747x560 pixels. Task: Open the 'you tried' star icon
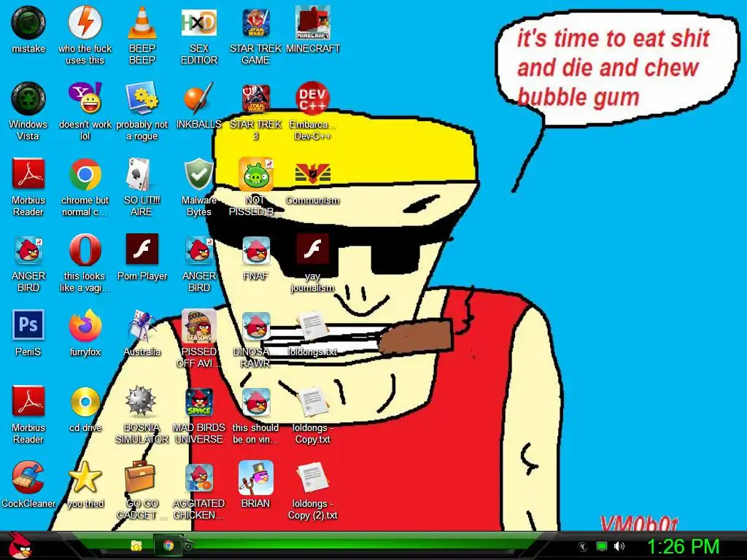(x=85, y=478)
